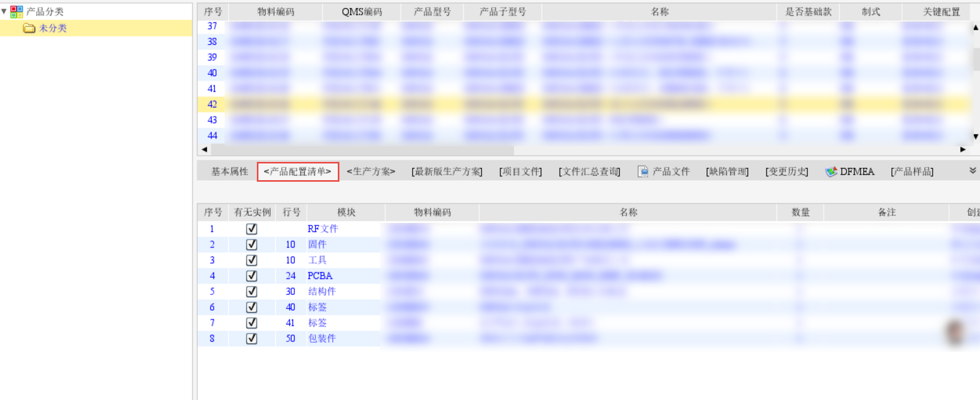
Task: Collapse the 产品分类 tree node triangle
Action: pyautogui.click(x=4, y=11)
